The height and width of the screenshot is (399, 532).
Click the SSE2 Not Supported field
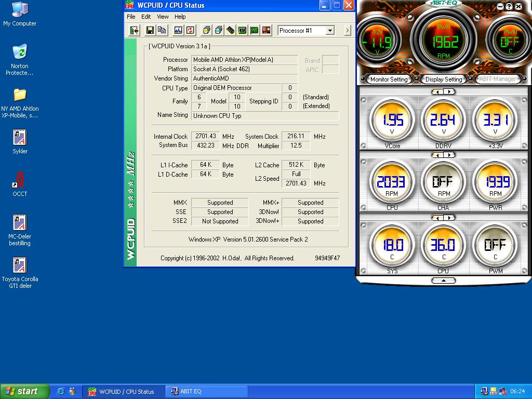[220, 221]
